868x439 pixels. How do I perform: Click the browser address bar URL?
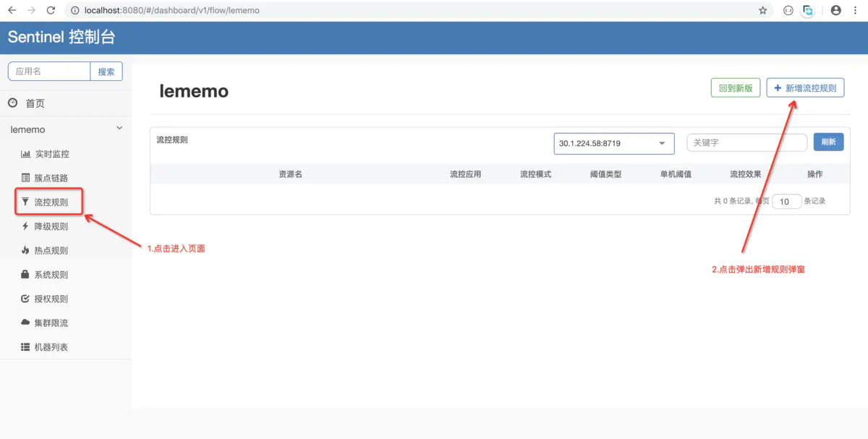(x=171, y=11)
